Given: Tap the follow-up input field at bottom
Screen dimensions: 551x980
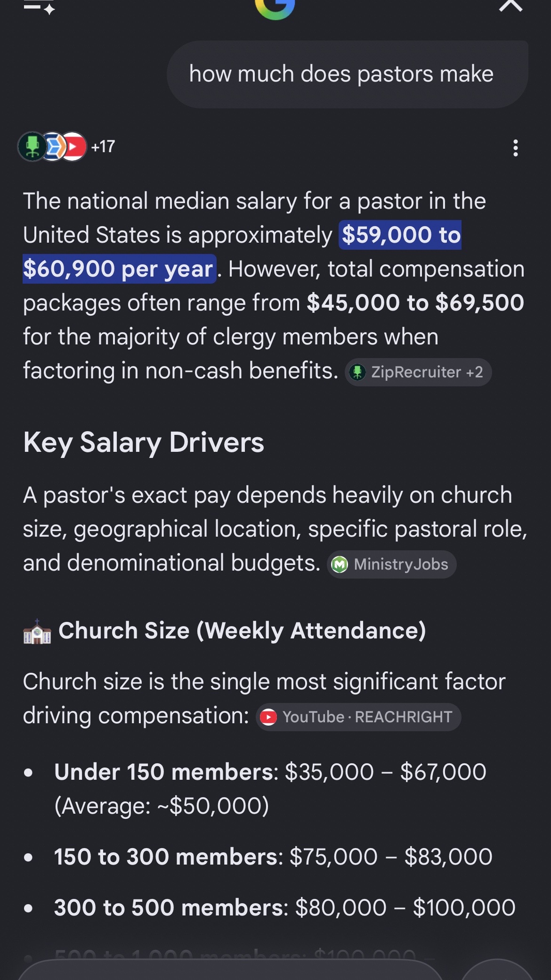Looking at the screenshot, I should click(230, 970).
